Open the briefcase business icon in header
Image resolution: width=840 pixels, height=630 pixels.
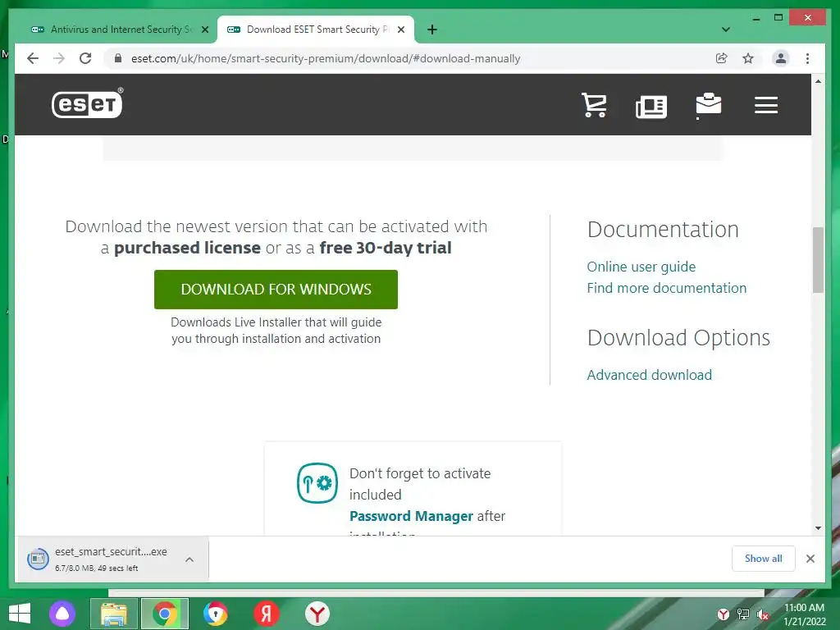pyautogui.click(x=708, y=106)
